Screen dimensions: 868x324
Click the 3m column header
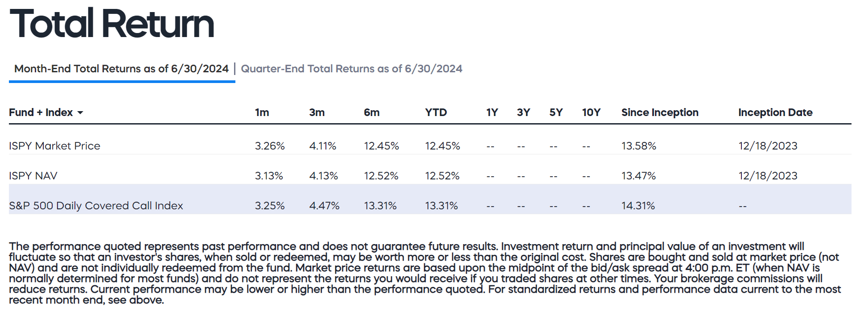tap(317, 112)
